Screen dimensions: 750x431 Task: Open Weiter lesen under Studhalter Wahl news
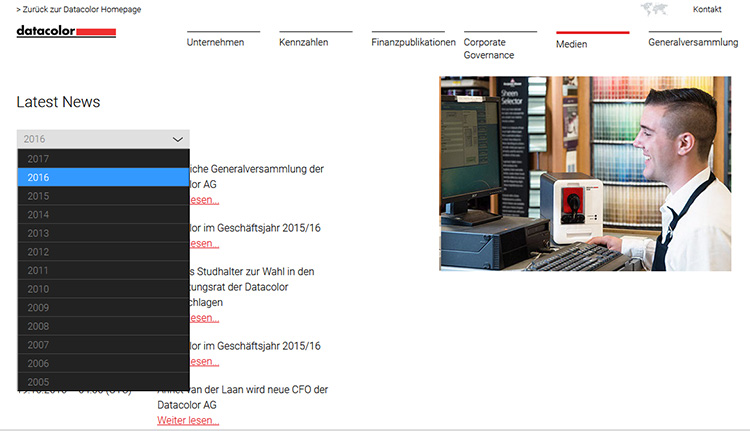point(204,318)
